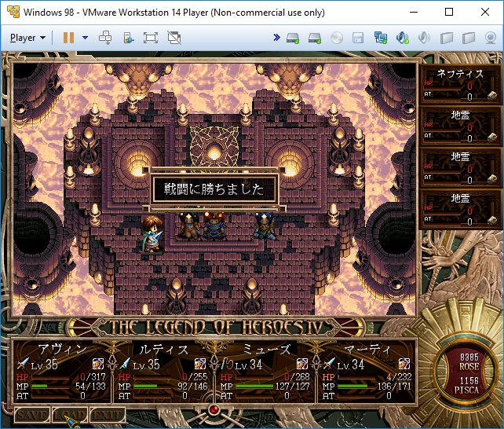The image size is (504, 429).
Task: Dismiss the 戦闘に勝ちました victory message
Action: point(215,189)
